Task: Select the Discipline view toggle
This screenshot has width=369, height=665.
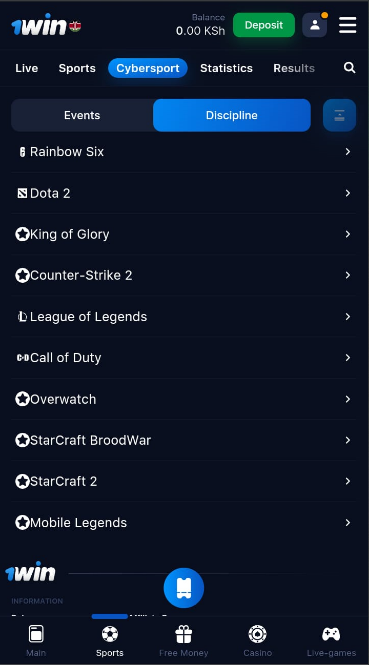Action: tap(232, 115)
